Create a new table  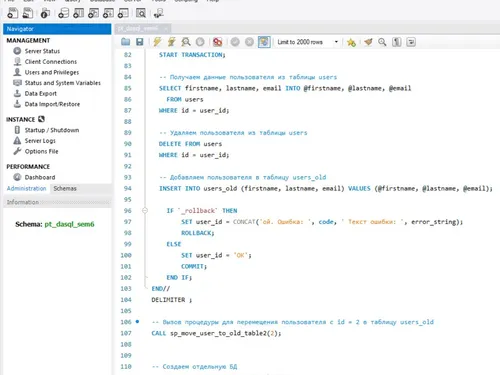coord(78,13)
